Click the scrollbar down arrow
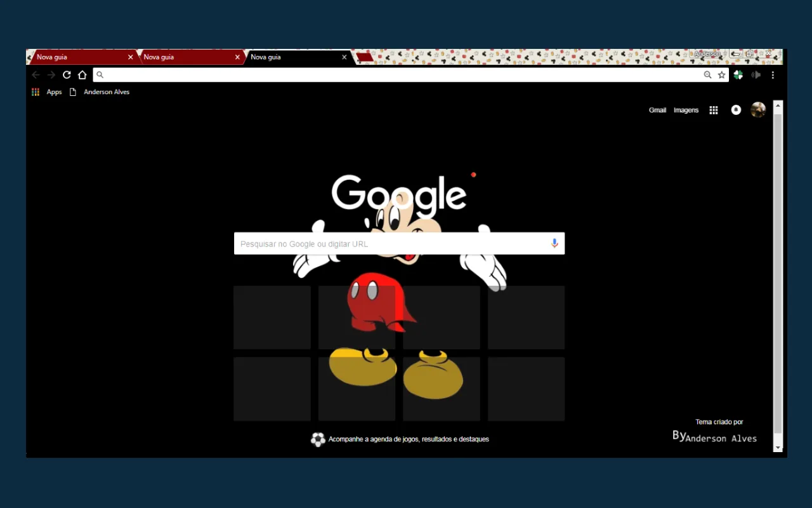Viewport: 812px width, 508px height. [x=778, y=448]
